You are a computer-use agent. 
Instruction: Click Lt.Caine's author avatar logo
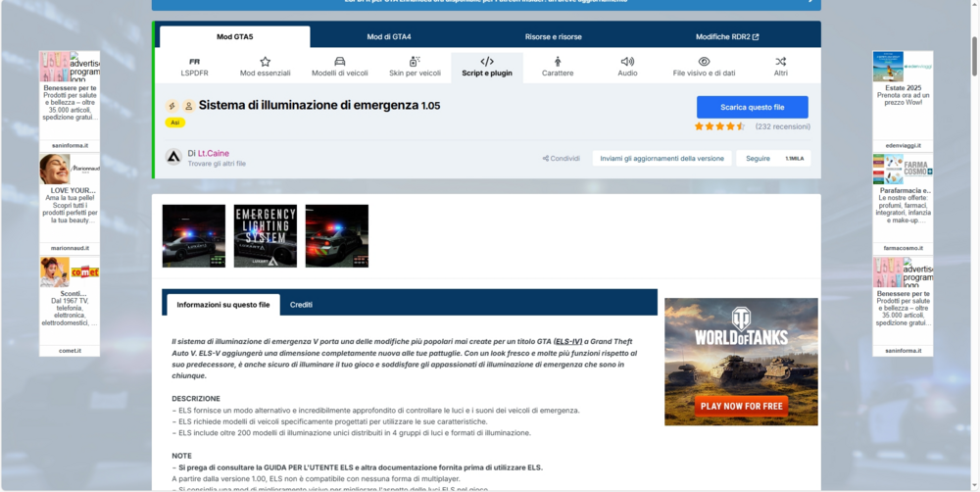[173, 157]
